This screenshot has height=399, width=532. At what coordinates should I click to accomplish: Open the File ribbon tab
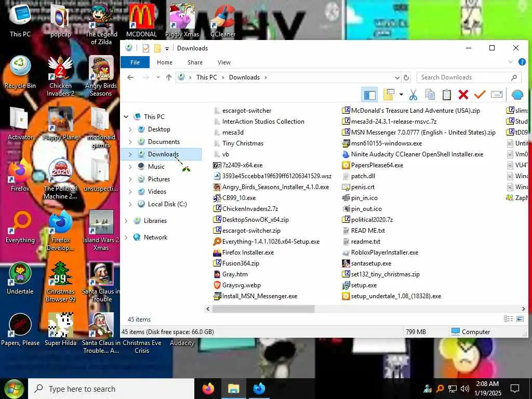point(135,62)
